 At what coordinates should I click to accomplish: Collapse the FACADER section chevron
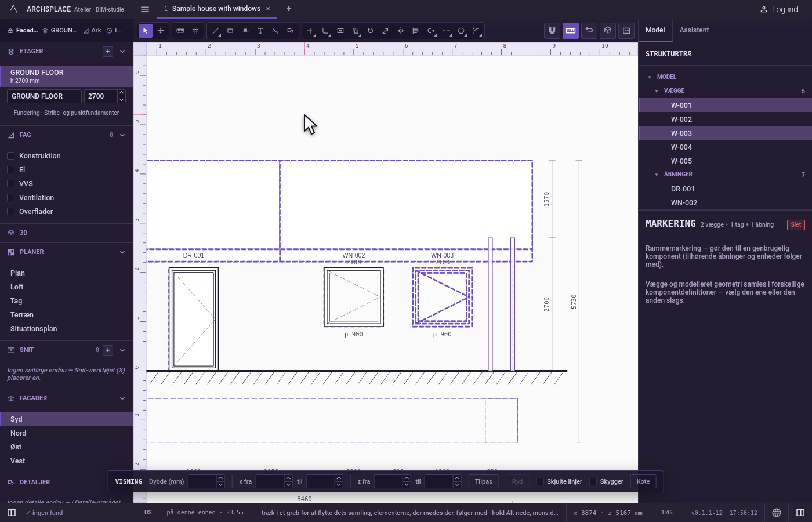pyautogui.click(x=122, y=398)
